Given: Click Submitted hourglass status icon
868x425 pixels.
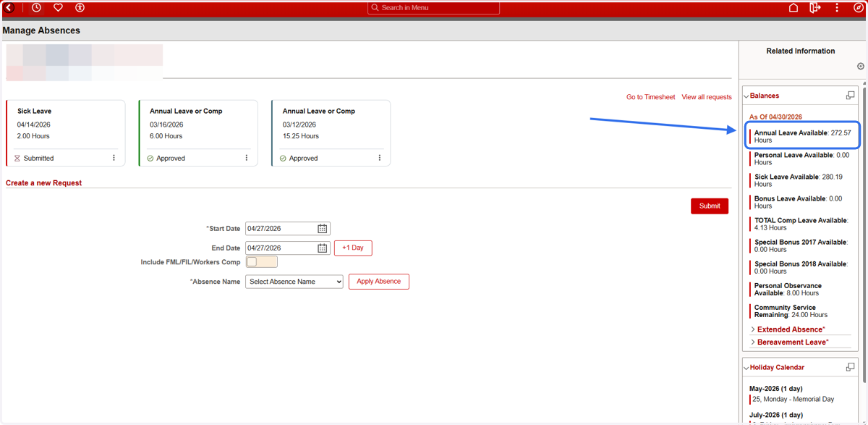Looking at the screenshot, I should pyautogui.click(x=17, y=158).
